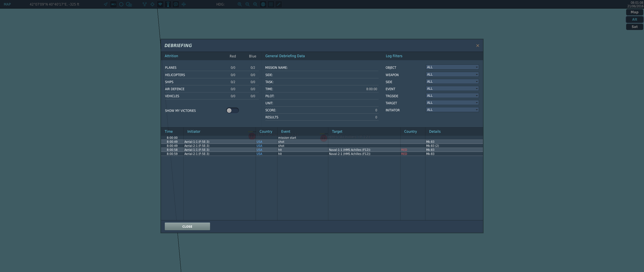Click target Naval-1-1 (HMS Achilles (F12))
The height and width of the screenshot is (272, 644).
click(350, 150)
